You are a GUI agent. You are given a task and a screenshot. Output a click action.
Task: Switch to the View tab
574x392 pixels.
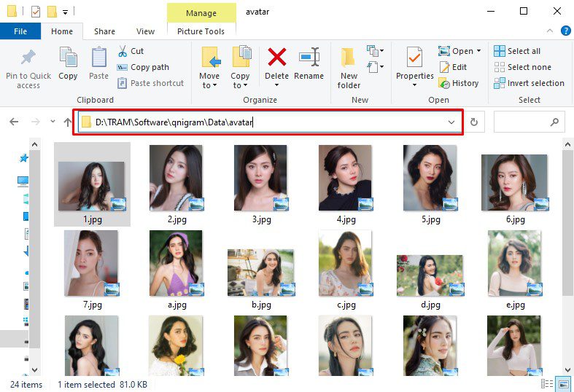coord(145,31)
